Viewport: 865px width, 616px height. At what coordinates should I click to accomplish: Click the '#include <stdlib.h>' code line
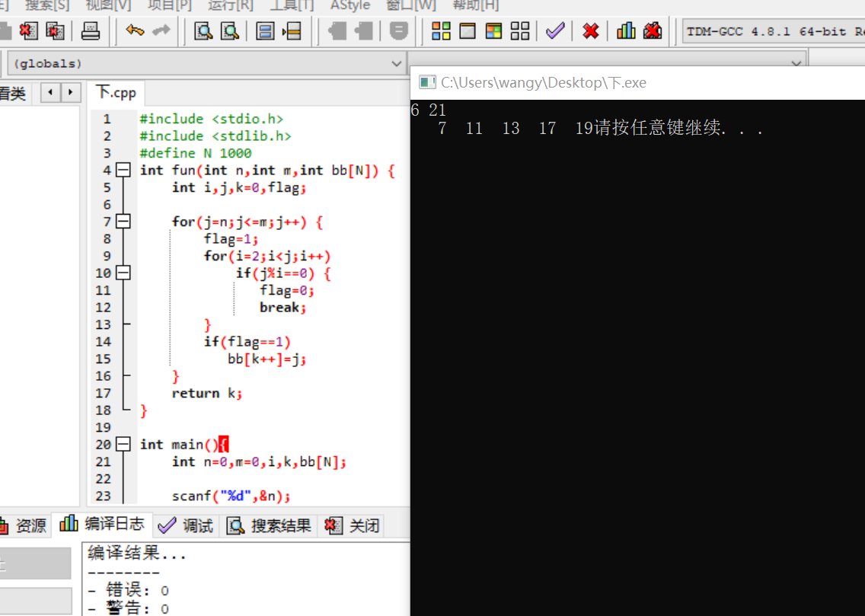point(215,136)
